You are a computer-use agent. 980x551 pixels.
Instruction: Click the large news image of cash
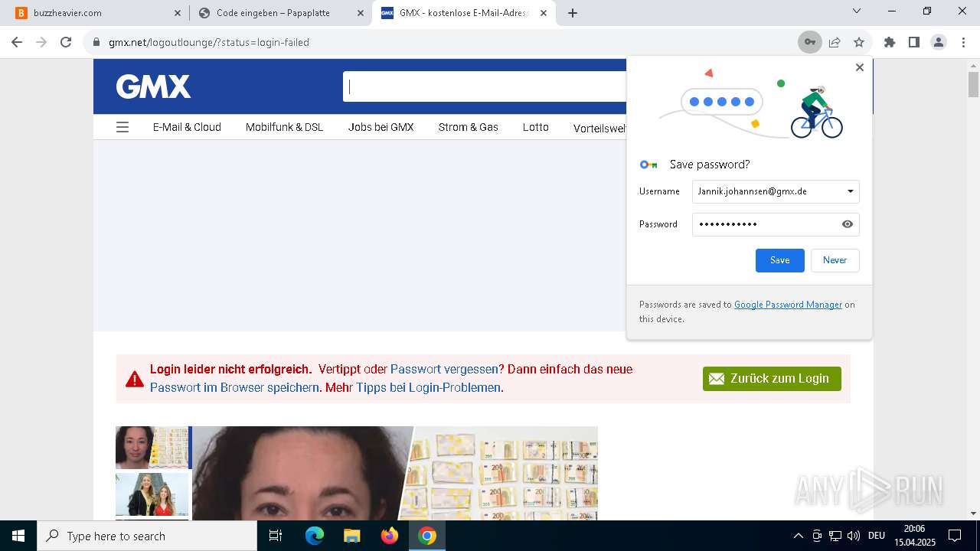click(394, 473)
